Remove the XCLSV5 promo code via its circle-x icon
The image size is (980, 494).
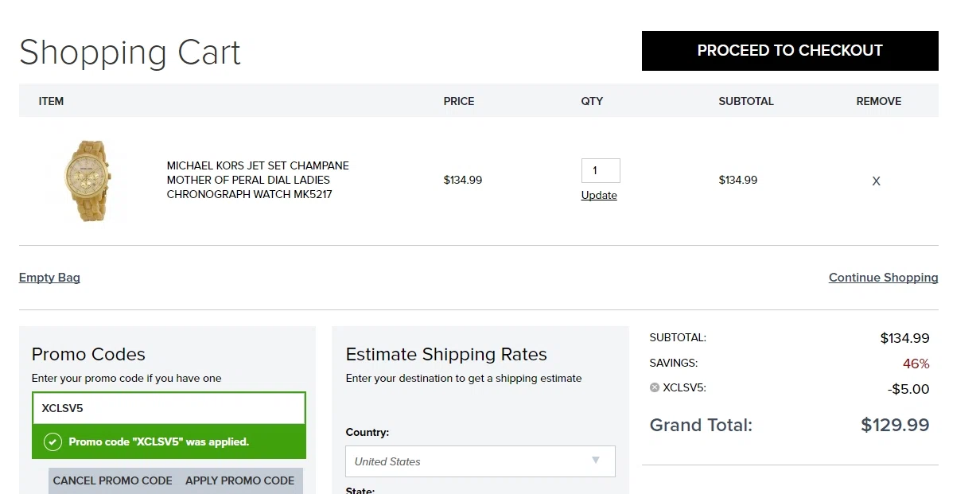655,387
